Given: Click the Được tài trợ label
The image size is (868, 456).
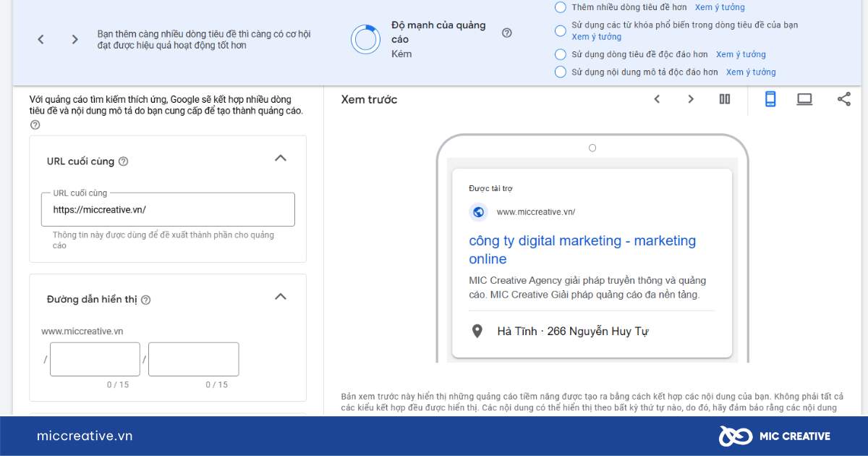Looking at the screenshot, I should (490, 188).
